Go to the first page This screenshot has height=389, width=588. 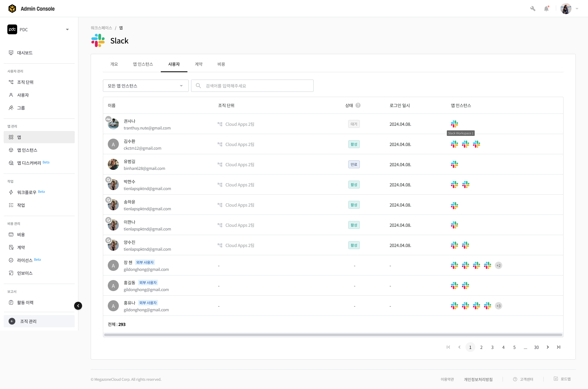(x=448, y=347)
